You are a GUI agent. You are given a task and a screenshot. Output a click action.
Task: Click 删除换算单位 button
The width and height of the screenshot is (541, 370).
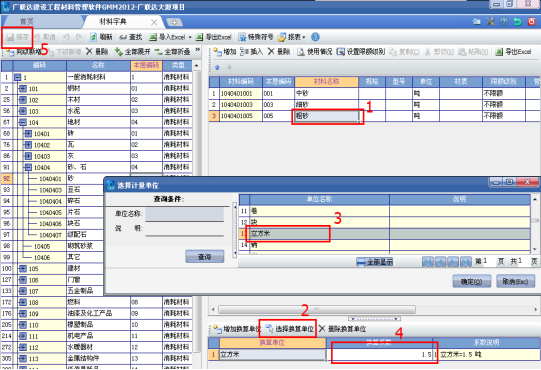342,329
